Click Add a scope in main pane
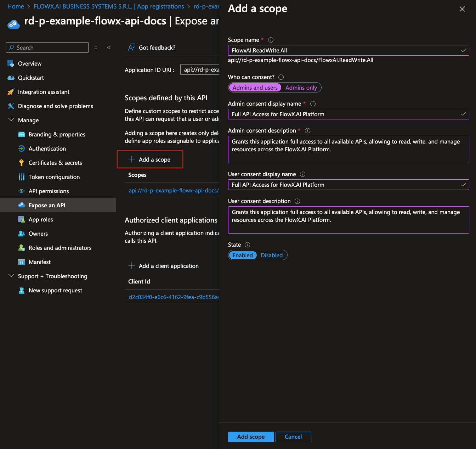476x449 pixels. click(150, 159)
